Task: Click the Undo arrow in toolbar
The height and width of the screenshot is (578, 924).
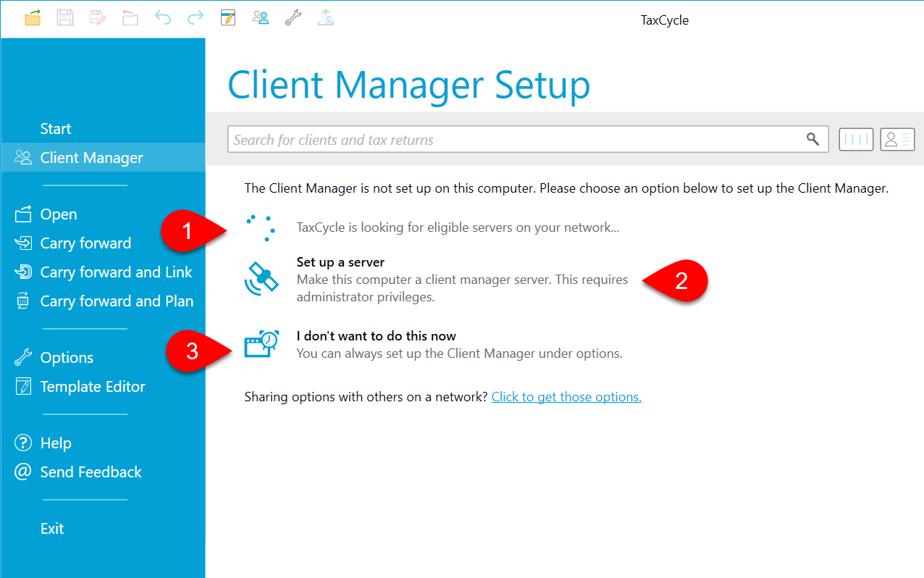Action: coord(163,18)
